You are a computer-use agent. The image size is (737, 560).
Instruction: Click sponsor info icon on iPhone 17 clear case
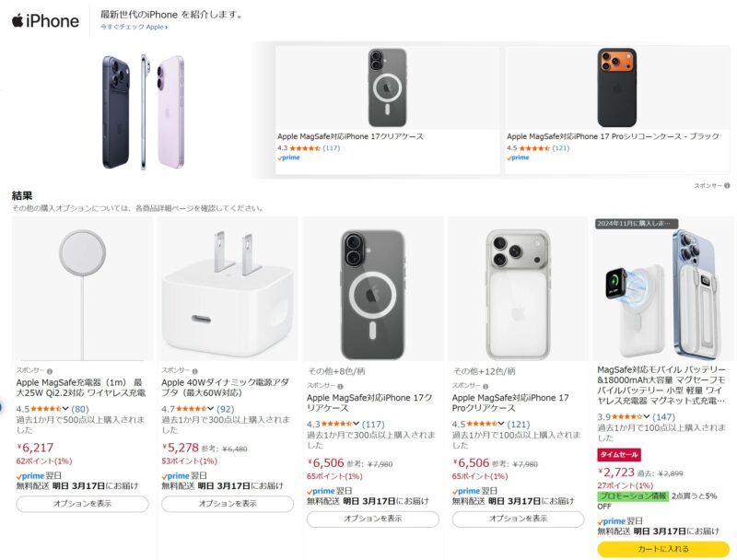pos(340,385)
